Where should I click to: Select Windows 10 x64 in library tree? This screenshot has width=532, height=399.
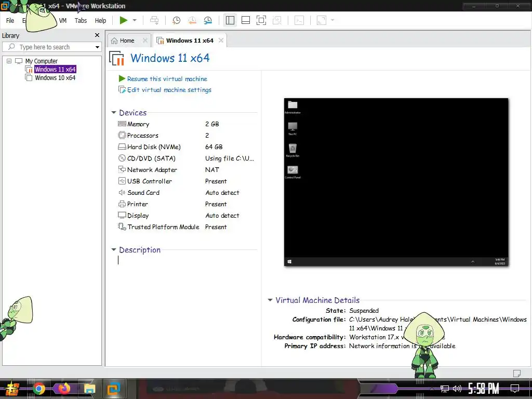coord(55,78)
